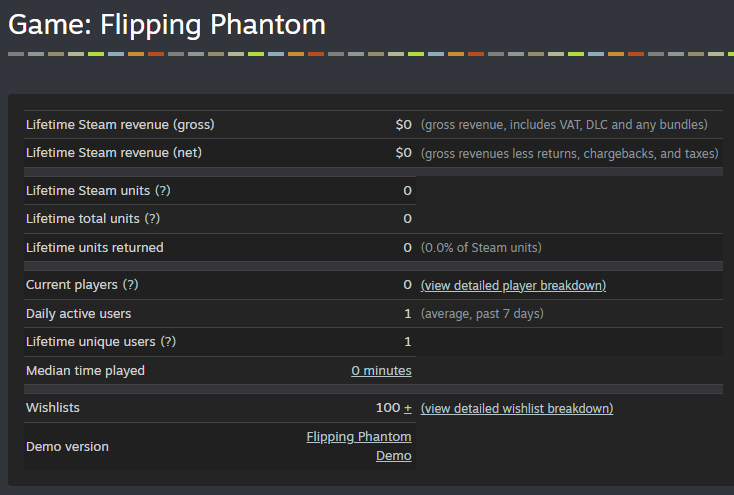Screen dimensions: 734x495
Task: Open the help tooltip for Current players
Action: pos(130,285)
